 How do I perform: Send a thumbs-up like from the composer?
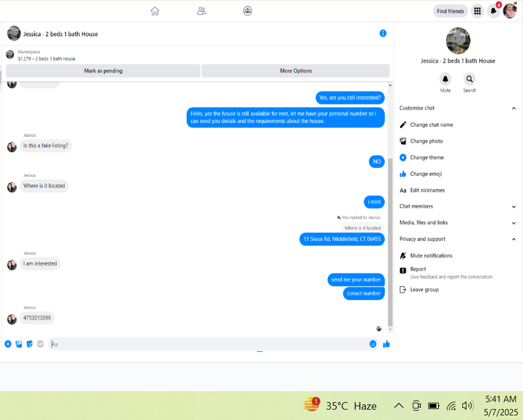coord(387,344)
